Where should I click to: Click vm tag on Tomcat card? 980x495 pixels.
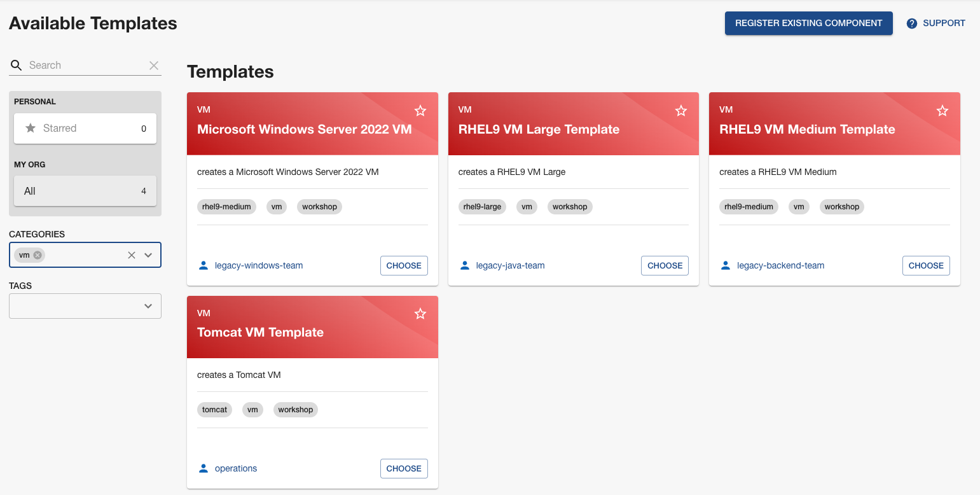point(252,410)
